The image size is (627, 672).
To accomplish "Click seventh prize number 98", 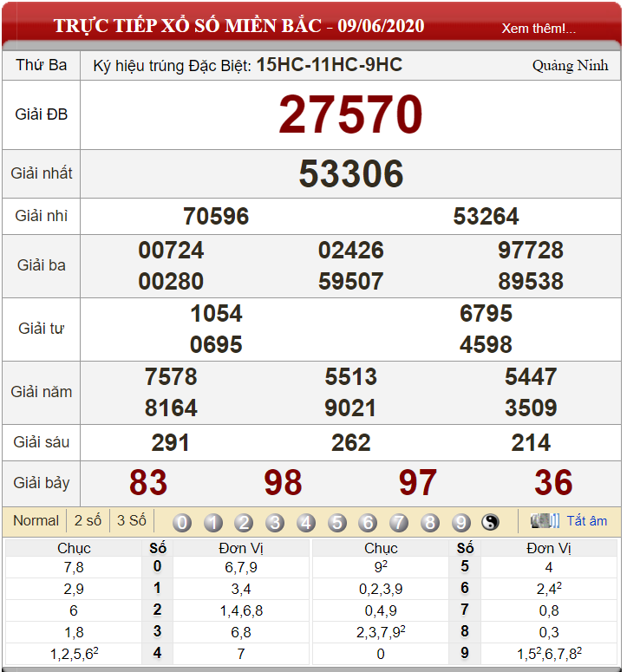I will pyautogui.click(x=284, y=483).
